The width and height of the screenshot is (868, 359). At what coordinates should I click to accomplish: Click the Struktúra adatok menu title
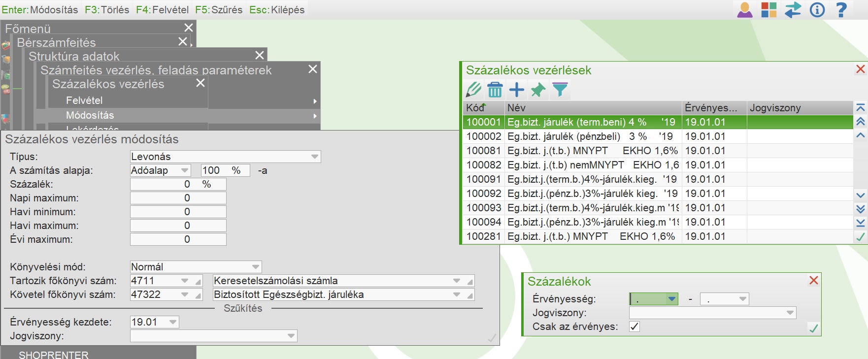coord(74,56)
